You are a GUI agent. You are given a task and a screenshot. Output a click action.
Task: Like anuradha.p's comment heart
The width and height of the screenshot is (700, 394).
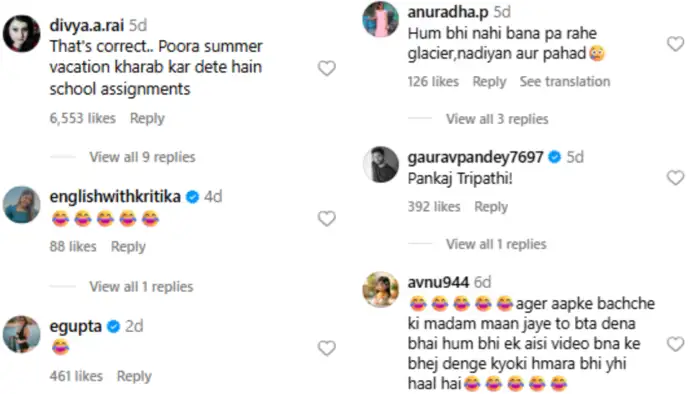[675, 44]
